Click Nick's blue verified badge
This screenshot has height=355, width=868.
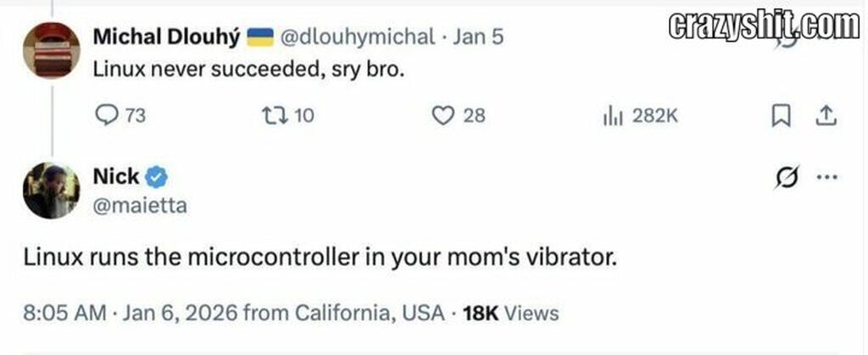pyautogui.click(x=156, y=177)
